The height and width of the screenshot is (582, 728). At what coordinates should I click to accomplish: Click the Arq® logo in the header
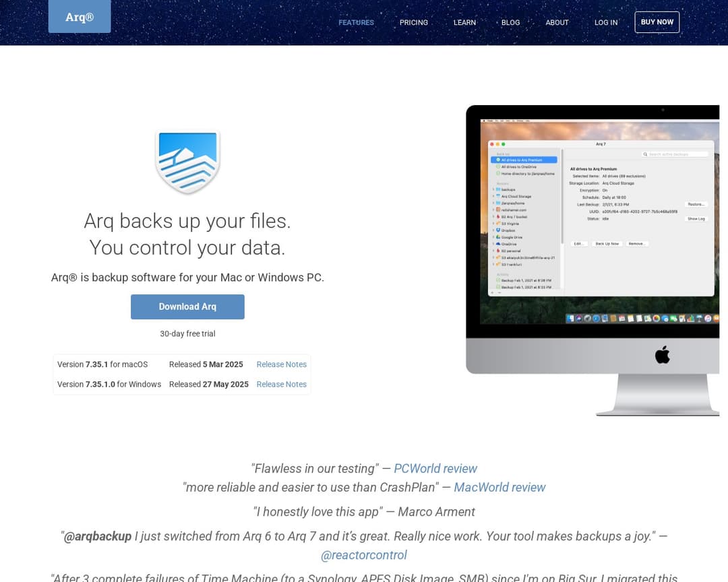(80, 17)
